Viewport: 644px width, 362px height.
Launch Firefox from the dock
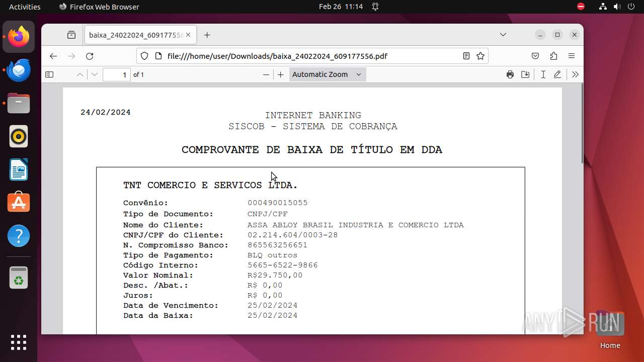[x=19, y=37]
